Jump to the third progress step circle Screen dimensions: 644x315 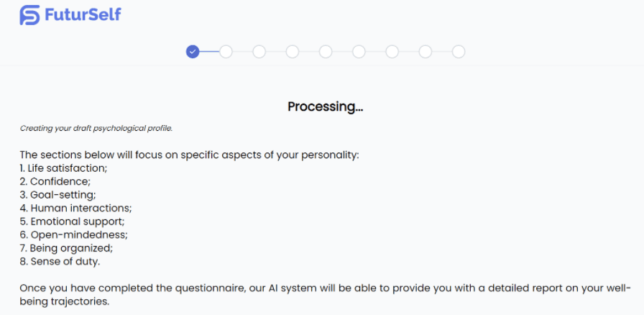259,52
